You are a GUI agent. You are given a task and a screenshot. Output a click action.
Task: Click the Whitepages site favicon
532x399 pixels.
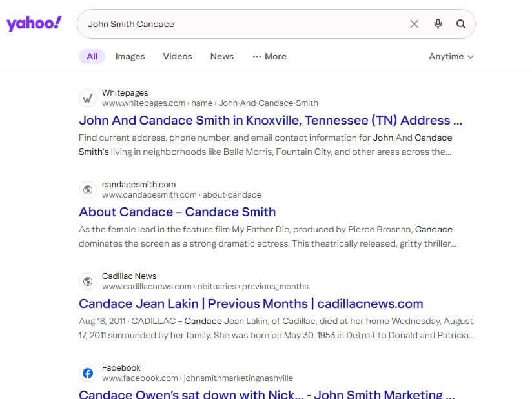tap(87, 98)
